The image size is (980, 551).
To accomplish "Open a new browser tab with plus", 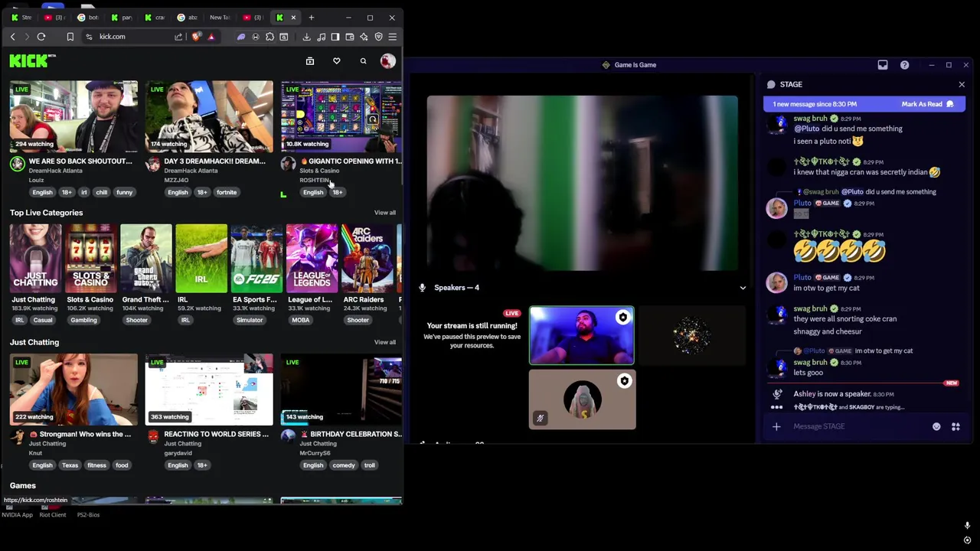I will tap(311, 18).
